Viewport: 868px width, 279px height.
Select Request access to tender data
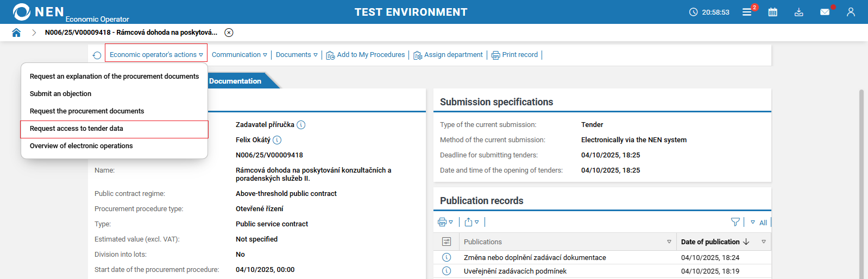77,129
